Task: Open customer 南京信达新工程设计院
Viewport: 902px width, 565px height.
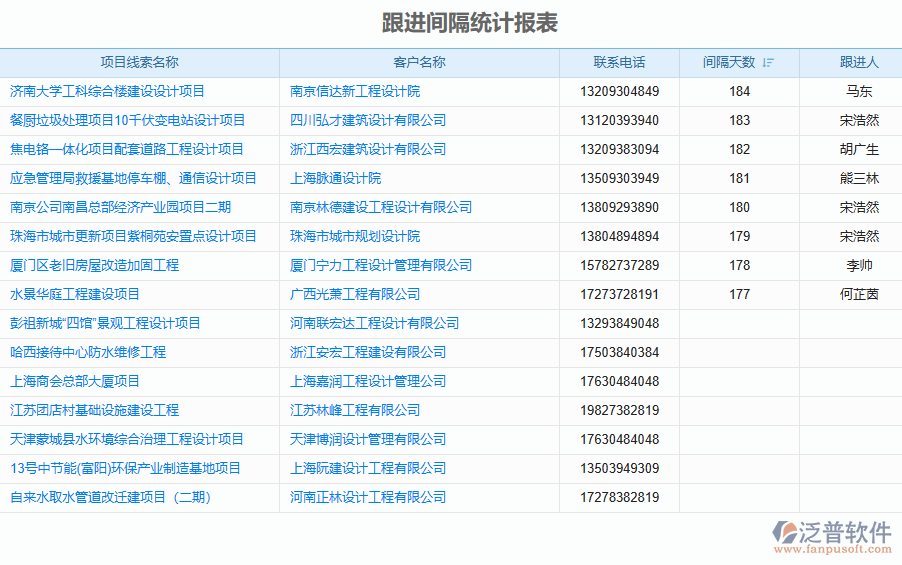Action: point(355,91)
